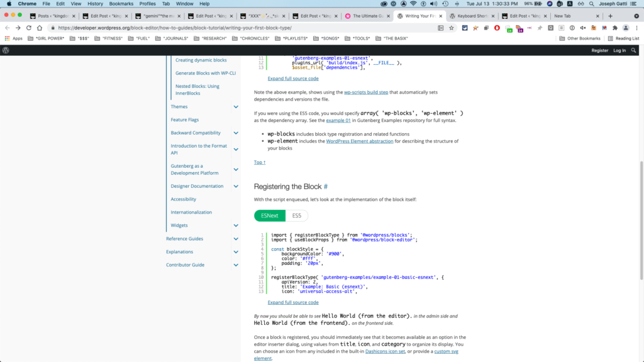Open the Chrome profile avatar icon
This screenshot has width=644, height=362.
626,28
